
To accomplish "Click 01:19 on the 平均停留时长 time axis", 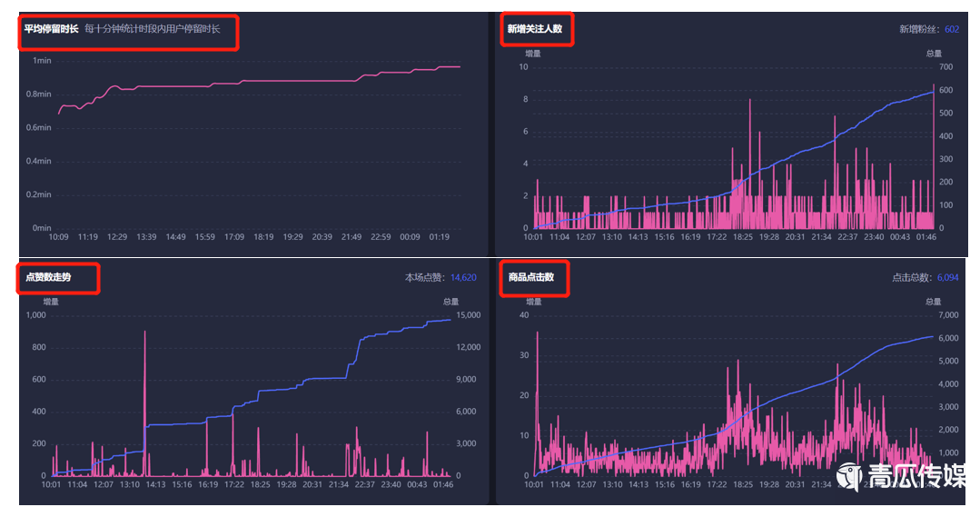I will pos(440,237).
